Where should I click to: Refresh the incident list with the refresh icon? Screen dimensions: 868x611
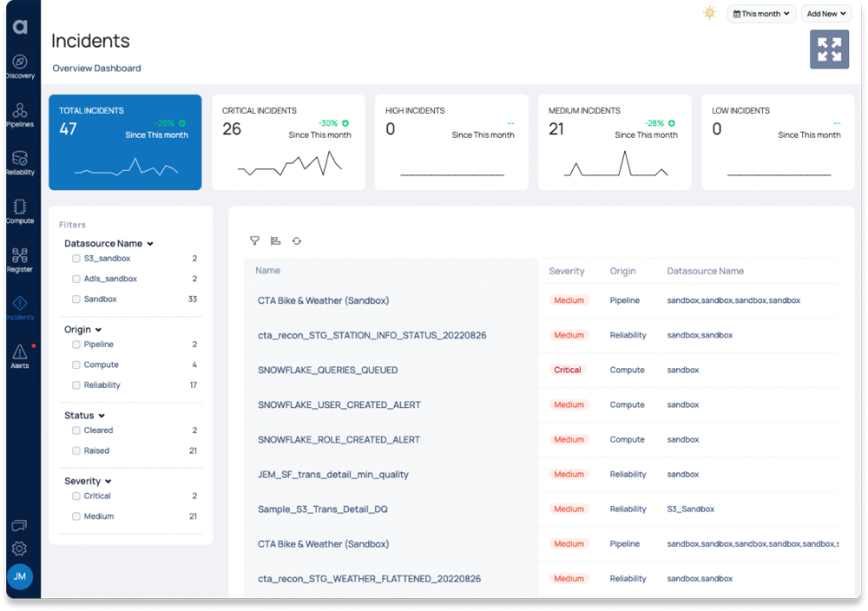(297, 240)
